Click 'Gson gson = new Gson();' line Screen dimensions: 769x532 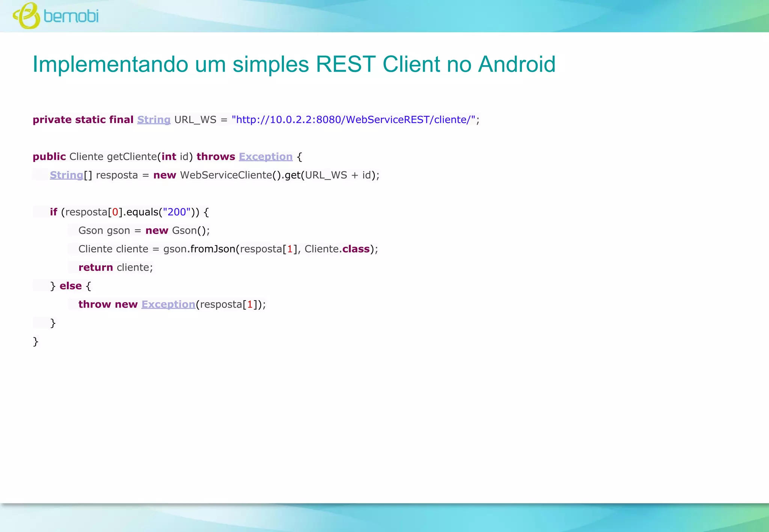click(x=144, y=230)
